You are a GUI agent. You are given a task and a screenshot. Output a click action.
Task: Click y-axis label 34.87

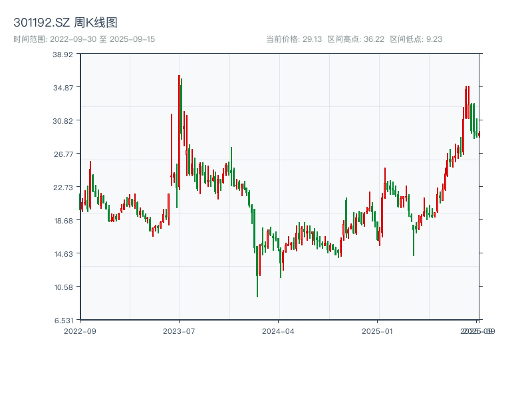tap(63, 88)
